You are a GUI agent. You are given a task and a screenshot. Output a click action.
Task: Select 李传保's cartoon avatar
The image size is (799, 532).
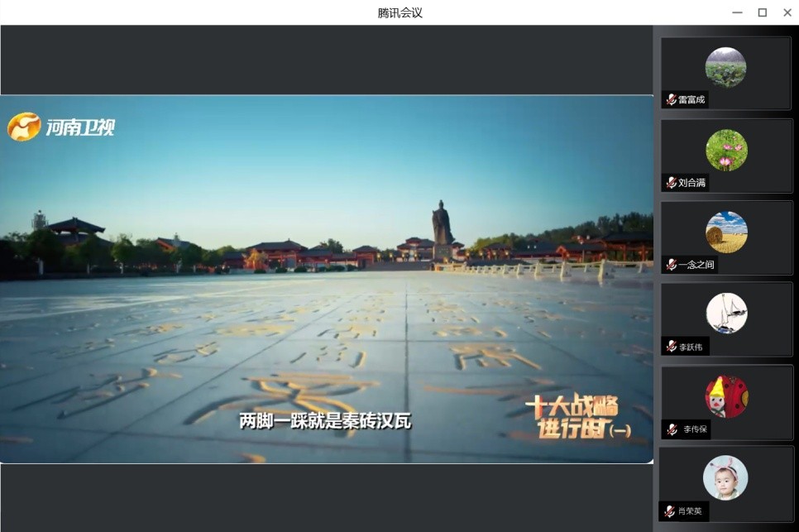pyautogui.click(x=726, y=396)
